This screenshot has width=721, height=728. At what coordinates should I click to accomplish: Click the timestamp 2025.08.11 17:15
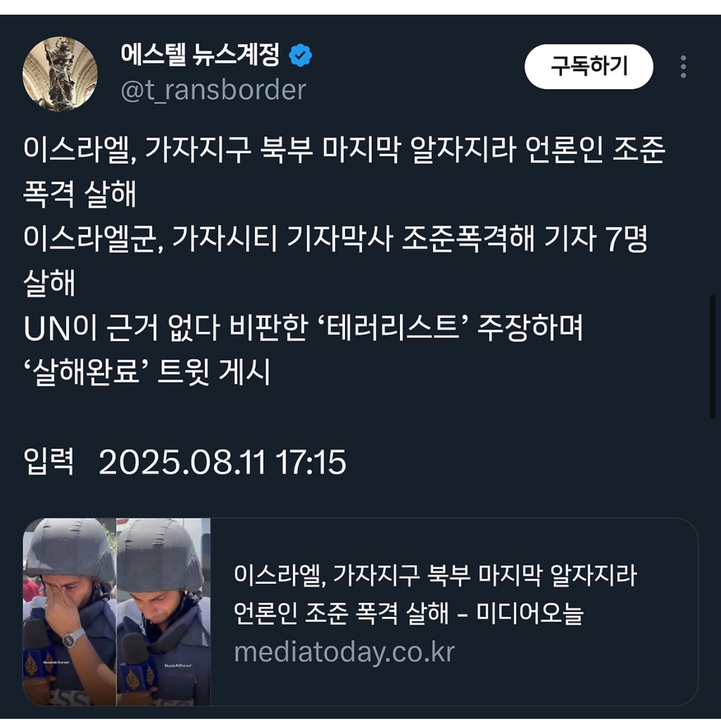223,463
